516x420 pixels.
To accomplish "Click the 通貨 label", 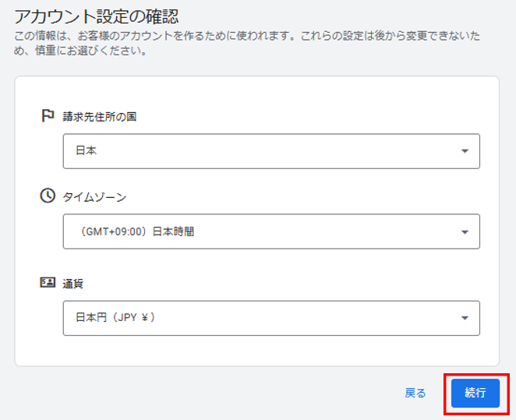I will tap(72, 284).
